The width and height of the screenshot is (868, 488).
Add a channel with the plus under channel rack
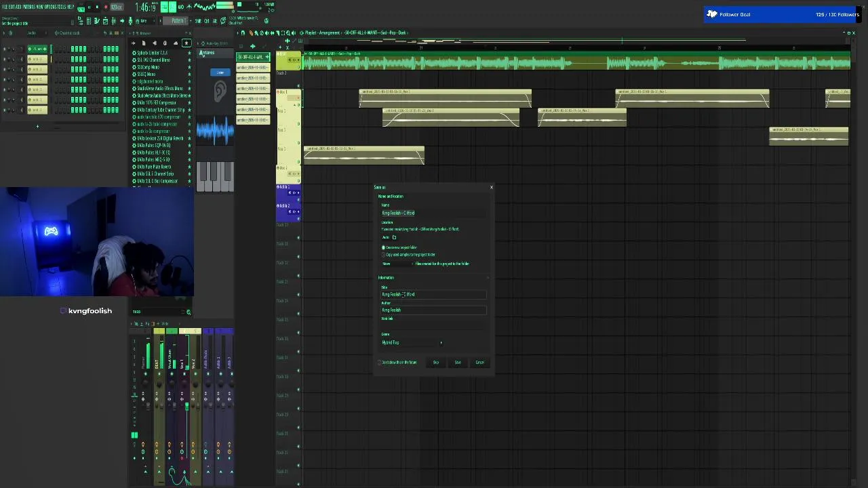click(x=37, y=126)
